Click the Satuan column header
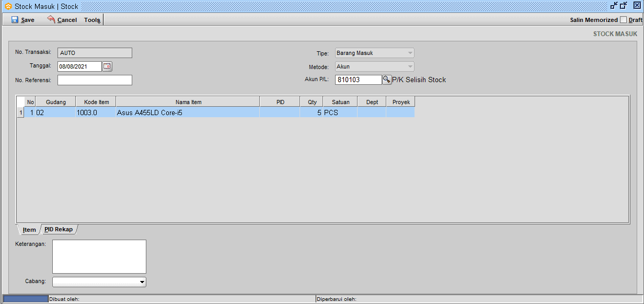644x304 pixels. point(340,102)
